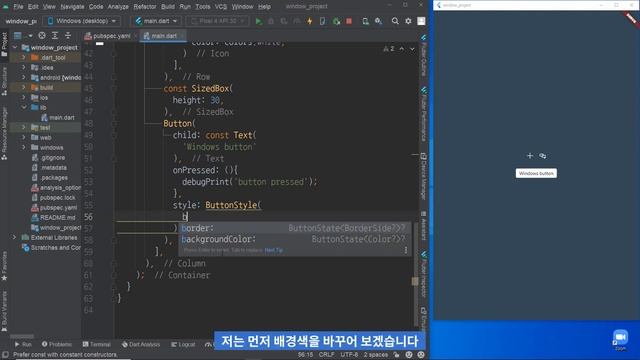Expand all icon in Project panel
Viewport: 640px width, 360px height.
(55, 36)
